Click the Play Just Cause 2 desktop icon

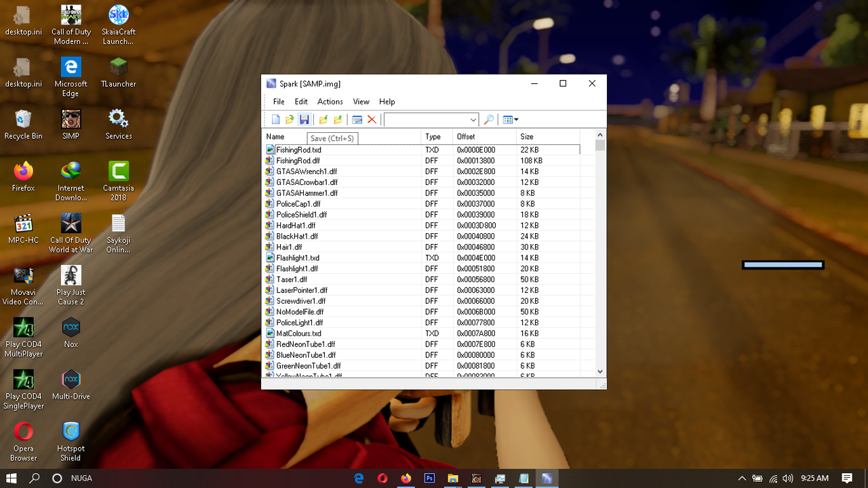(71, 285)
